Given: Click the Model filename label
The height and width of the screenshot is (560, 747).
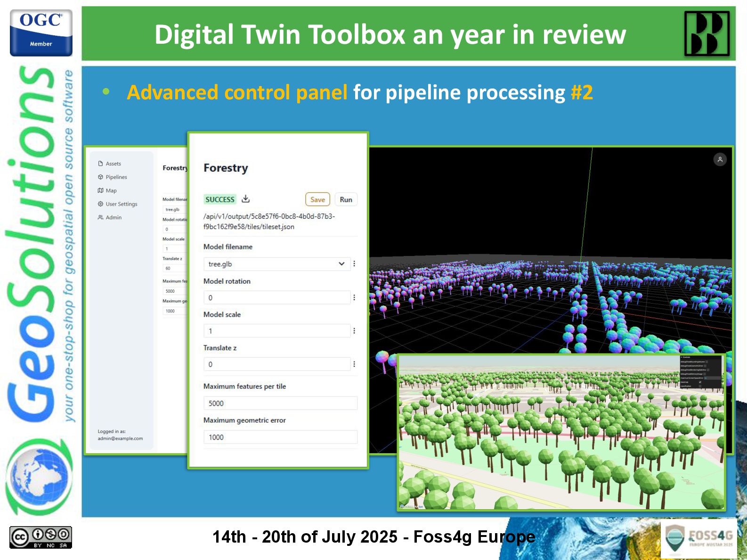Looking at the screenshot, I should pos(228,247).
